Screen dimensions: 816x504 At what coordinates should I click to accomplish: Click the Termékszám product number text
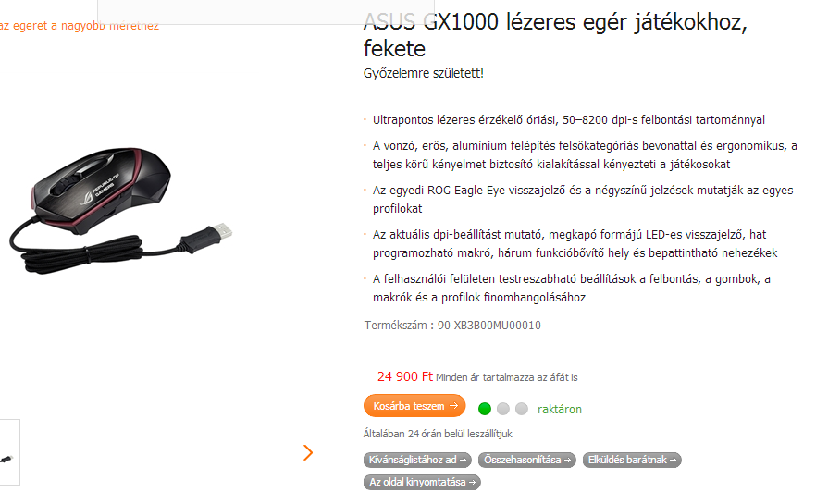[x=454, y=326]
